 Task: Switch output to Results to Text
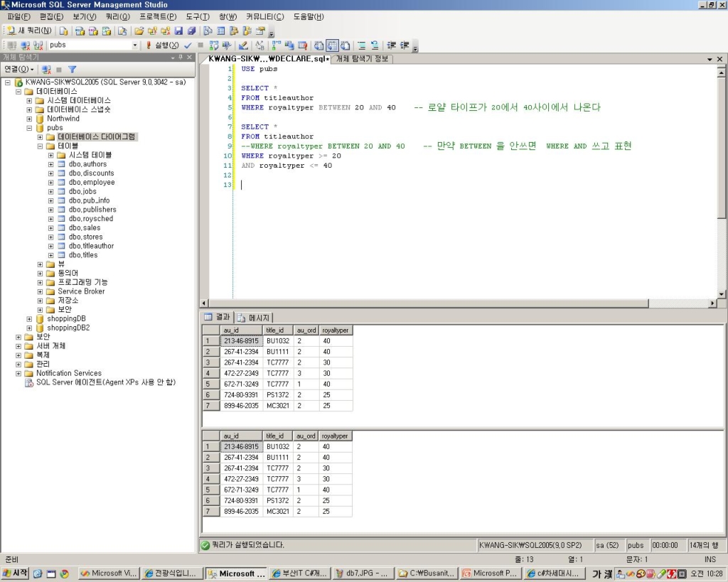[319, 45]
